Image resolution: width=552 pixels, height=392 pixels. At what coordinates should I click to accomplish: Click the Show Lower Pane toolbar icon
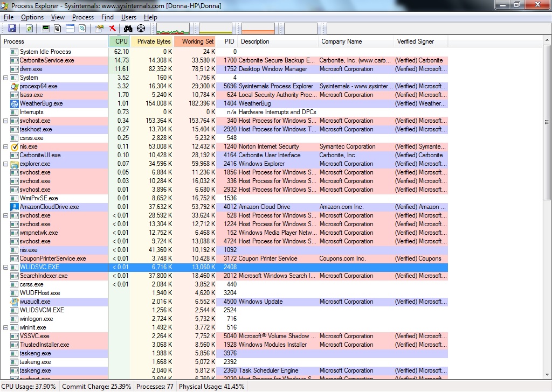(70, 29)
